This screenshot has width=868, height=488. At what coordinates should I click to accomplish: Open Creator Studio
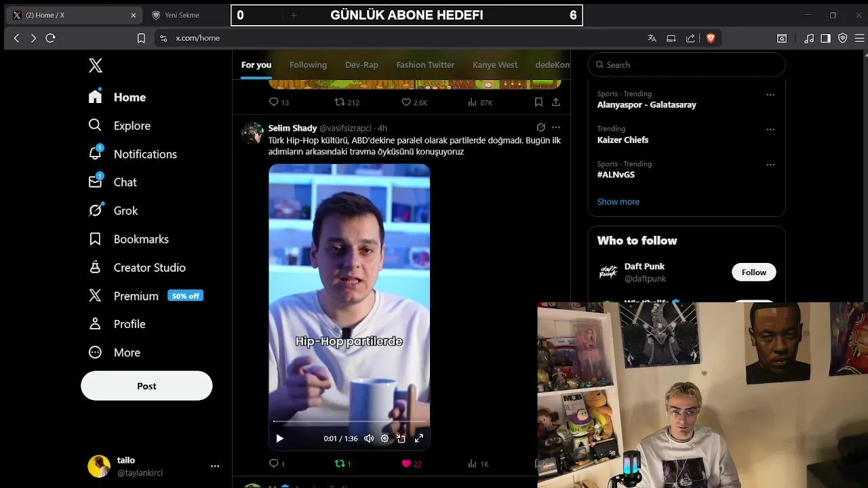click(136, 268)
